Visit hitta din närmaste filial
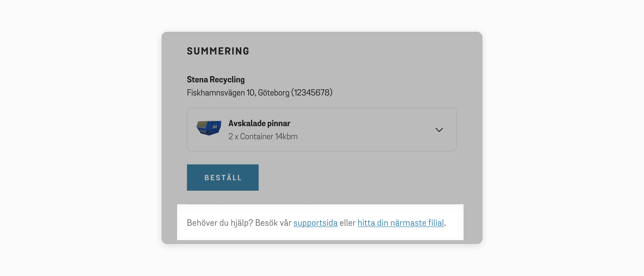644x276 pixels. (x=400, y=223)
